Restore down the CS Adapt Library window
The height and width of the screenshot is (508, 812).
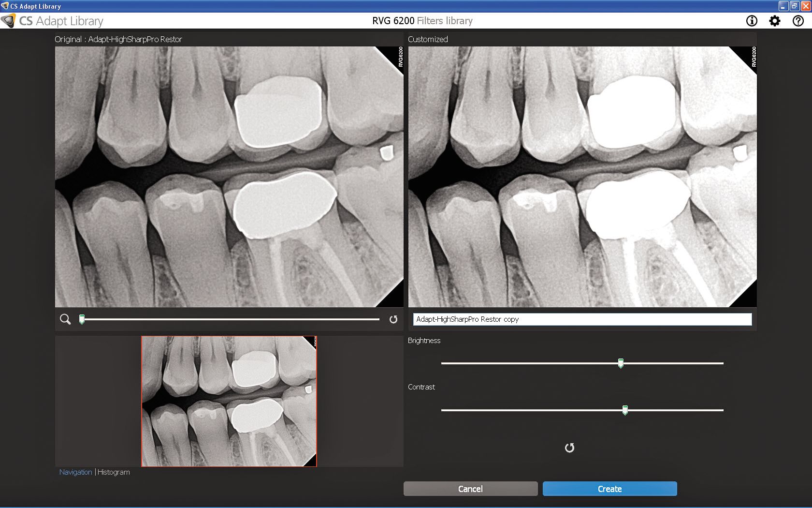[x=794, y=6]
